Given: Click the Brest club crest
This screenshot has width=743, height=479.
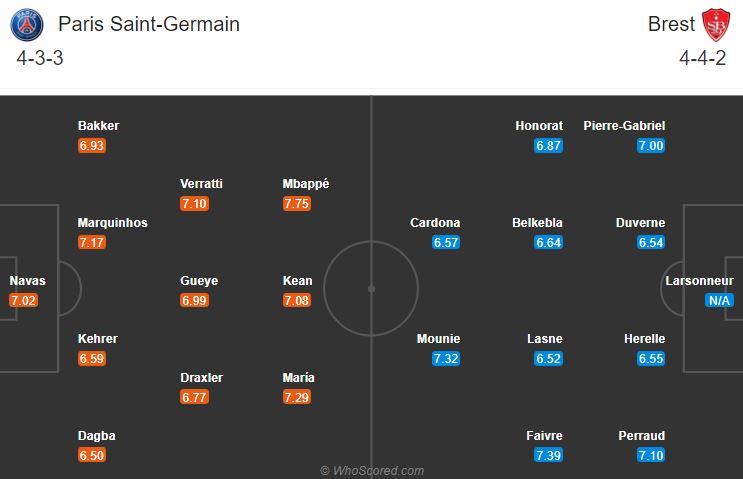Looking at the screenshot, I should pyautogui.click(x=716, y=25).
